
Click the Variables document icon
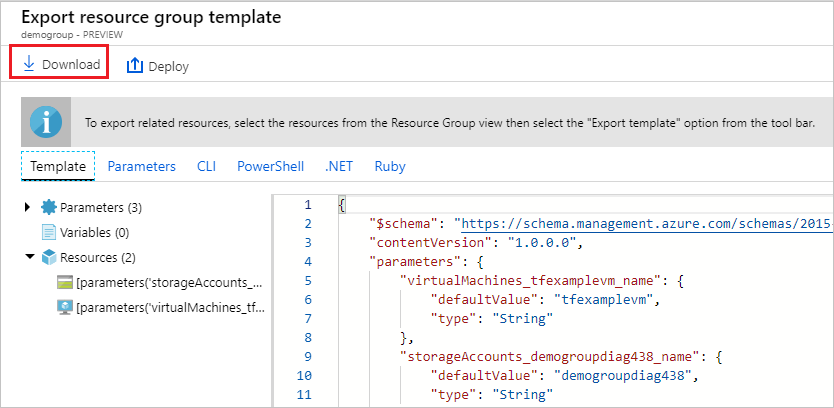click(x=48, y=233)
